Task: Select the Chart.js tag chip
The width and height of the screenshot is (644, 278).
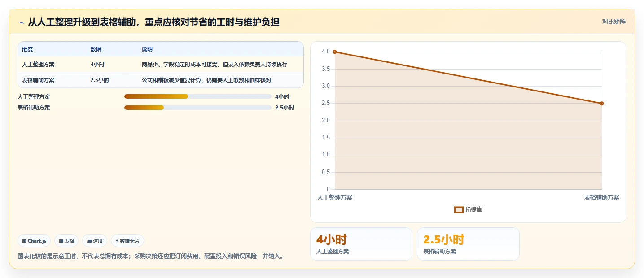Action: pos(34,241)
